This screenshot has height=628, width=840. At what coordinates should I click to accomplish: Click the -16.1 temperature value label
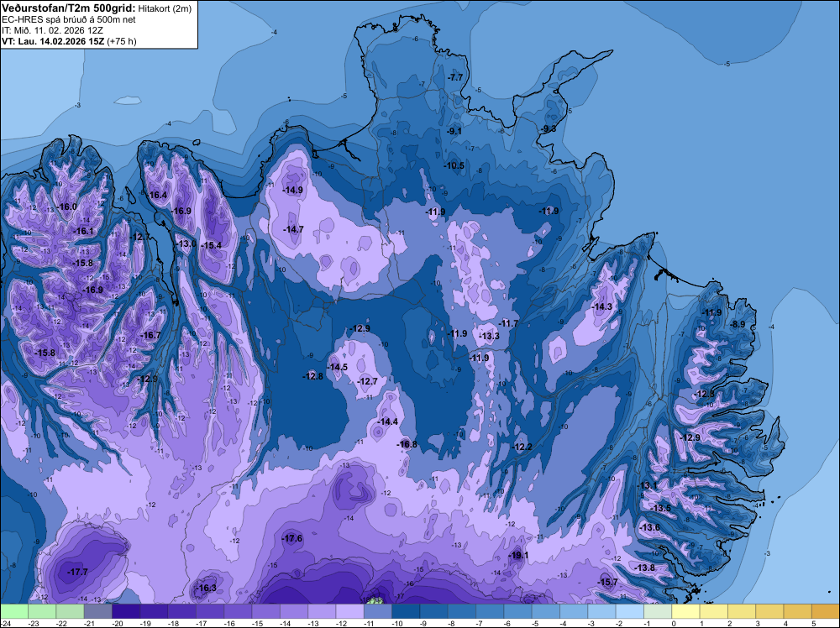click(x=83, y=231)
